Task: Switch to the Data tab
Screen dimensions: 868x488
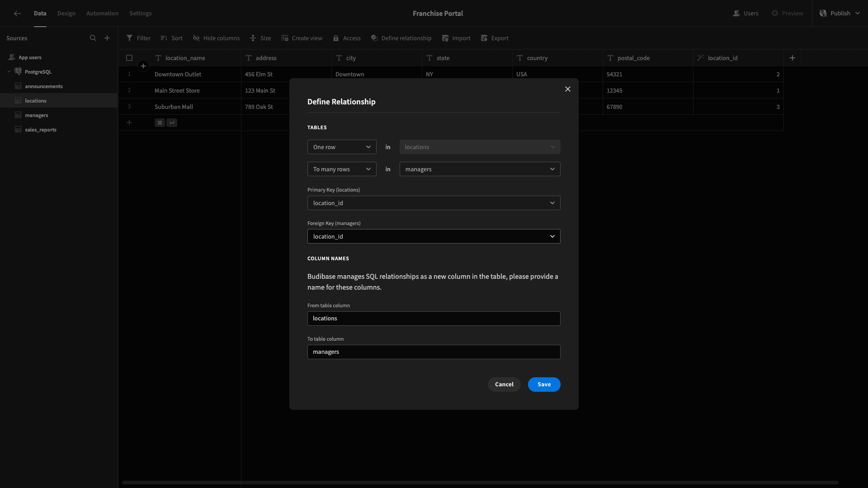Action: [x=40, y=14]
